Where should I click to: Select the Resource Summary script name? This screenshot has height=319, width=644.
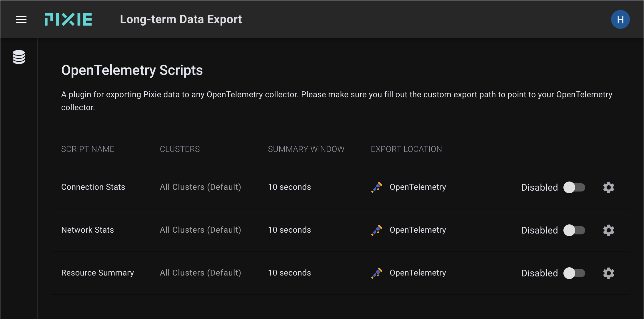[x=97, y=273]
